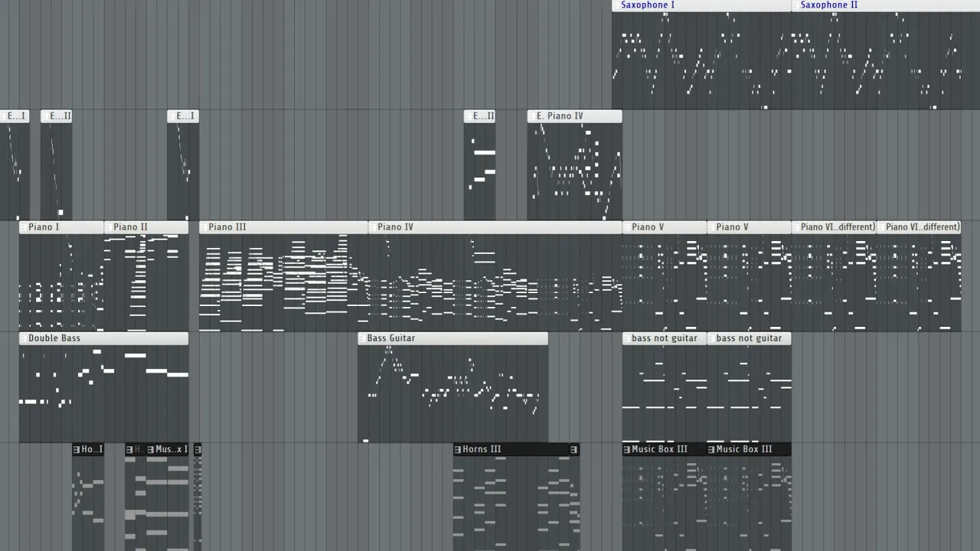Open the Piano II clip menu icon

coord(109,227)
